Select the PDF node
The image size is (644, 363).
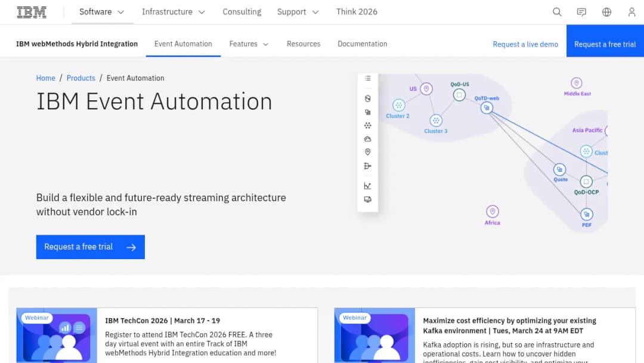(587, 214)
